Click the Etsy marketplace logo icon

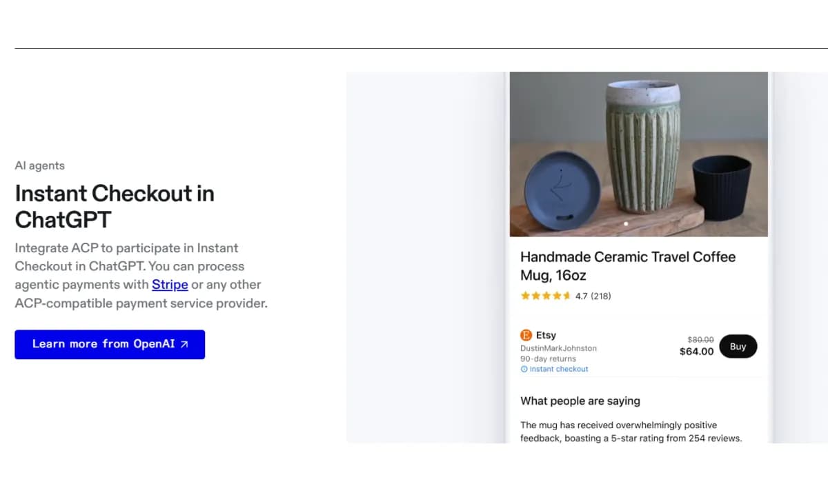tap(525, 335)
